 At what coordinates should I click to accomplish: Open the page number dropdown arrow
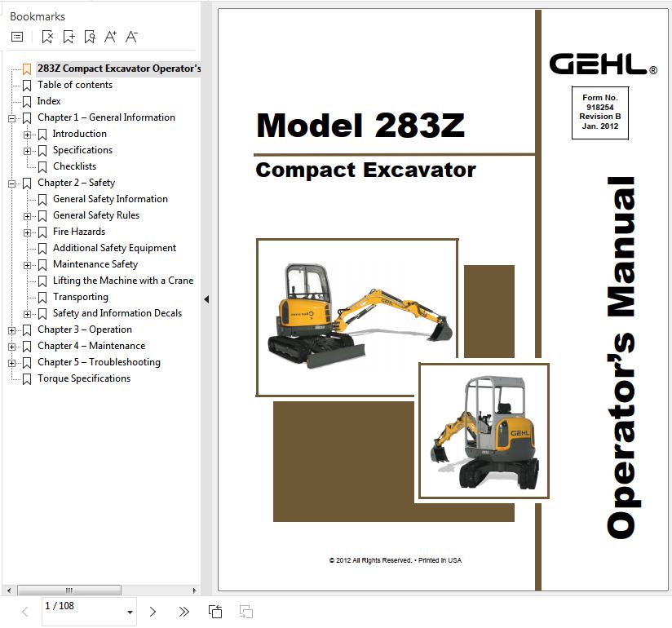click(130, 613)
